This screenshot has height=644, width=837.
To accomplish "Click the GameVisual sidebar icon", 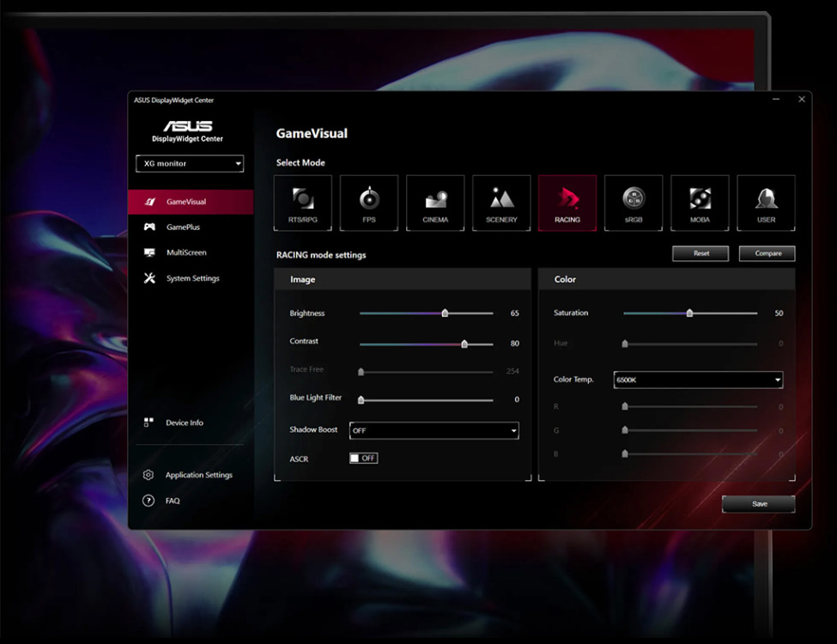I will pos(150,202).
